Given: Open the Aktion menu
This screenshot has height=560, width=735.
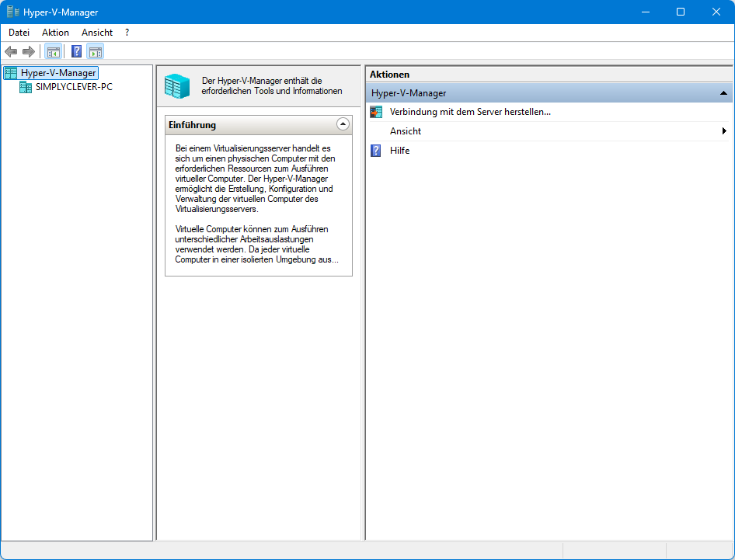Looking at the screenshot, I should (x=55, y=33).
